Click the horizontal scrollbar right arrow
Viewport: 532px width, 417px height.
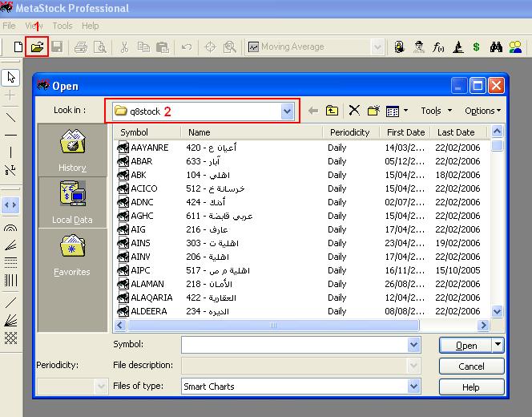(x=483, y=326)
